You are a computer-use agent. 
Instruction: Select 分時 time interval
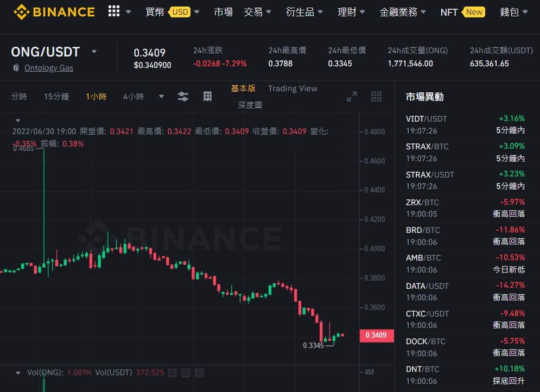pos(19,97)
